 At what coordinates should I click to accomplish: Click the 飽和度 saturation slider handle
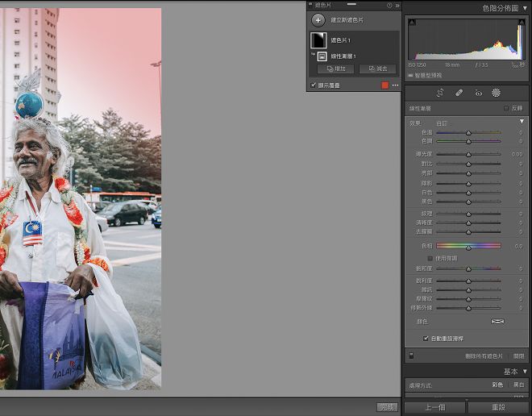click(468, 268)
